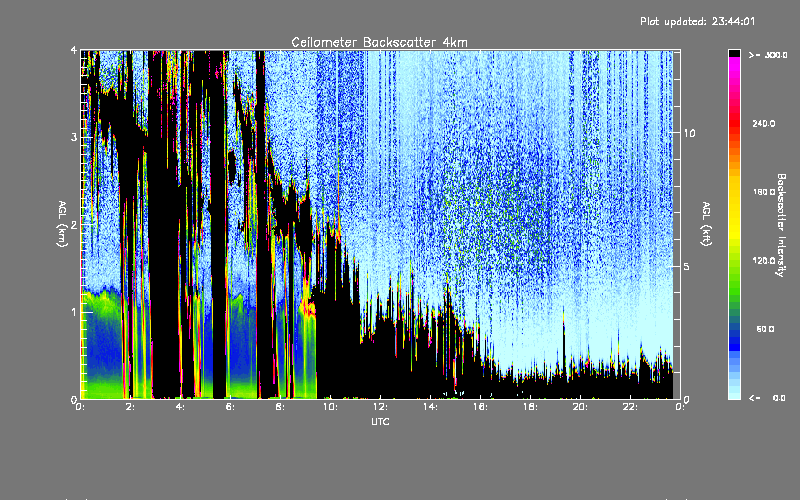Screen dimensions: 800x500
Task: Click the '6:' tick on the UTC axis
Action: (x=230, y=407)
